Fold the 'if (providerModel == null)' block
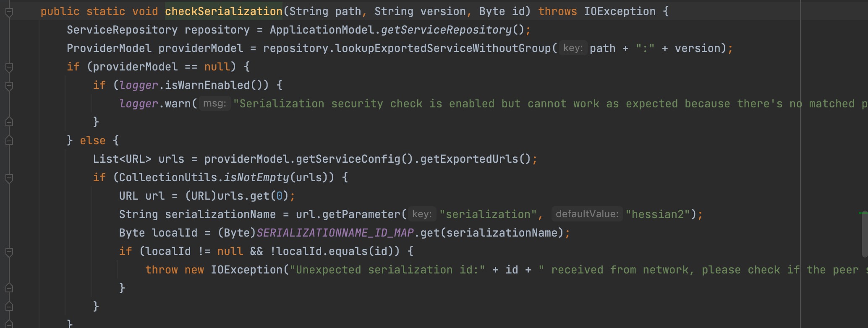The width and height of the screenshot is (868, 328). 9,67
